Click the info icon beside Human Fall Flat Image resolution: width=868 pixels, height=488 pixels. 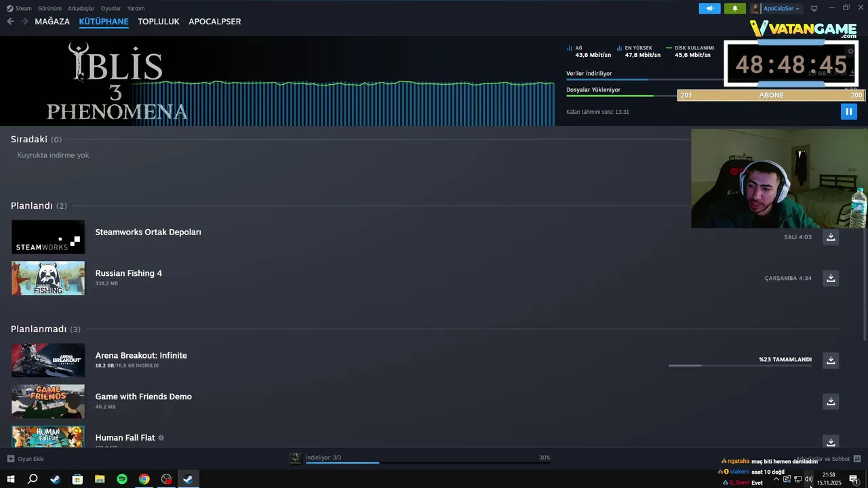[x=161, y=438]
